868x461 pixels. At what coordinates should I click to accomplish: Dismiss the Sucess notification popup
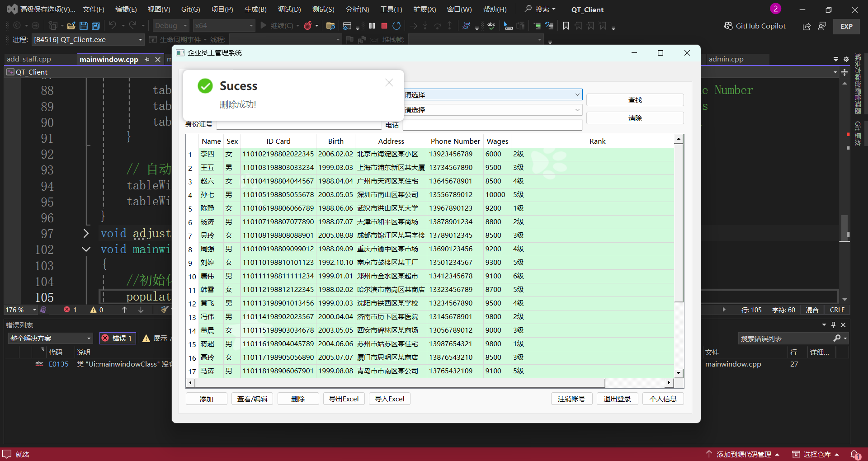point(389,83)
